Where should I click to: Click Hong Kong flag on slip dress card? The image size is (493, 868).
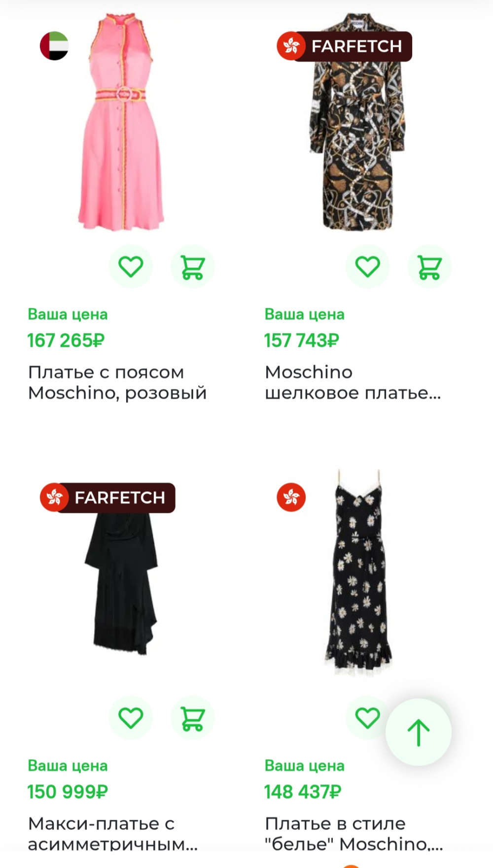[291, 498]
